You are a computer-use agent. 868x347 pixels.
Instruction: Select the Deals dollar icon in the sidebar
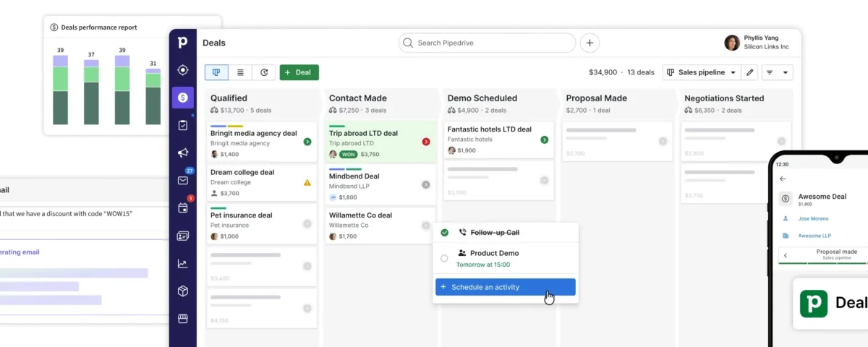coord(182,98)
